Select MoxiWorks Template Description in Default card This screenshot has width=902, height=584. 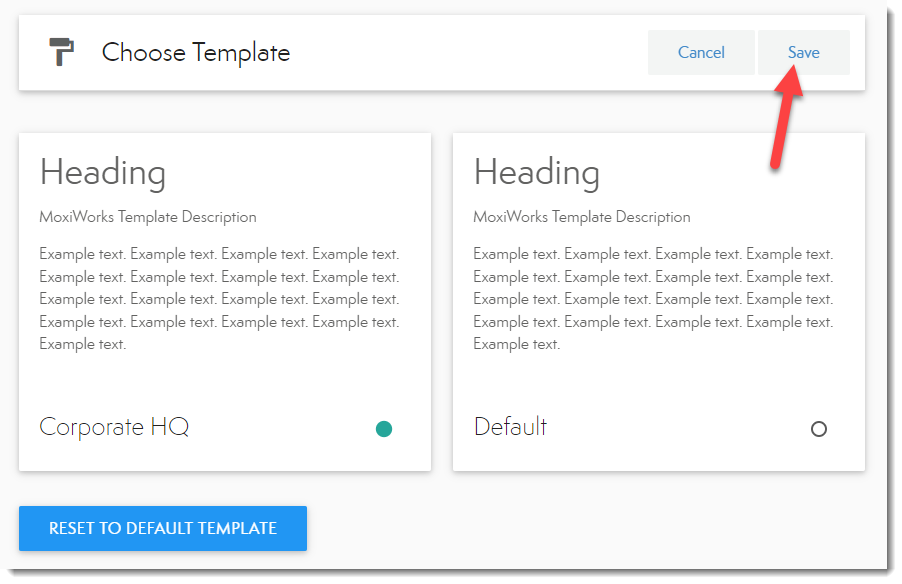click(582, 217)
